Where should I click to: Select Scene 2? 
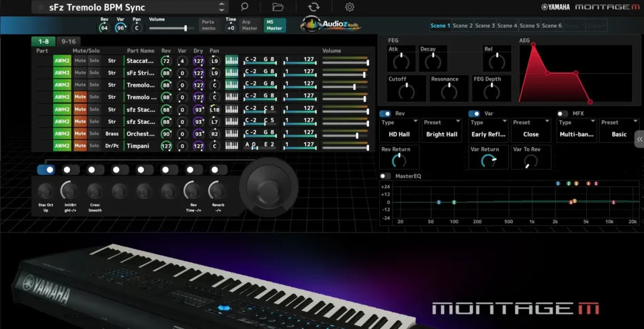pos(463,25)
